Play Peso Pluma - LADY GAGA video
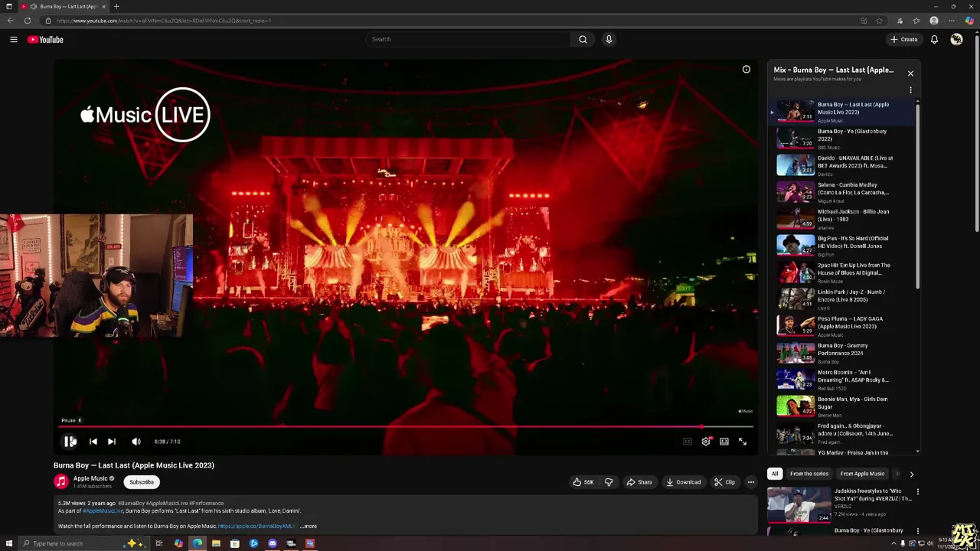Viewport: 980px width, 551px height. pyautogui.click(x=842, y=326)
